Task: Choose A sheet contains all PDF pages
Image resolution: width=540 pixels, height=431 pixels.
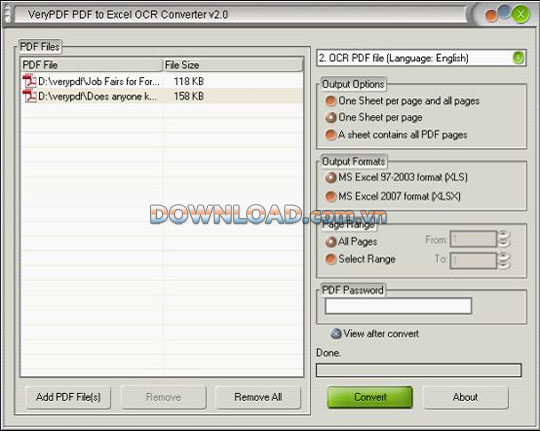Action: pyautogui.click(x=331, y=135)
